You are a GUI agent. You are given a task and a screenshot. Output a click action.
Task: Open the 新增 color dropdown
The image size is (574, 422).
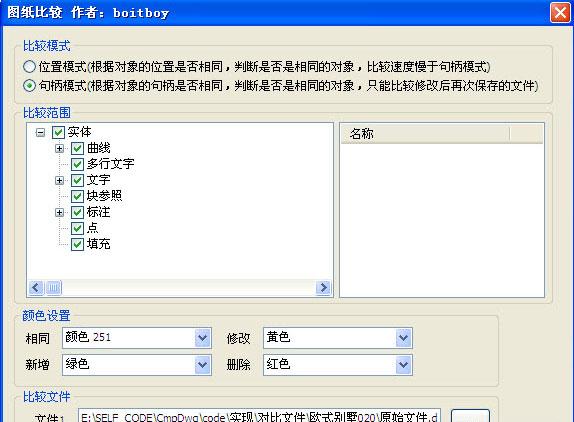pyautogui.click(x=203, y=365)
